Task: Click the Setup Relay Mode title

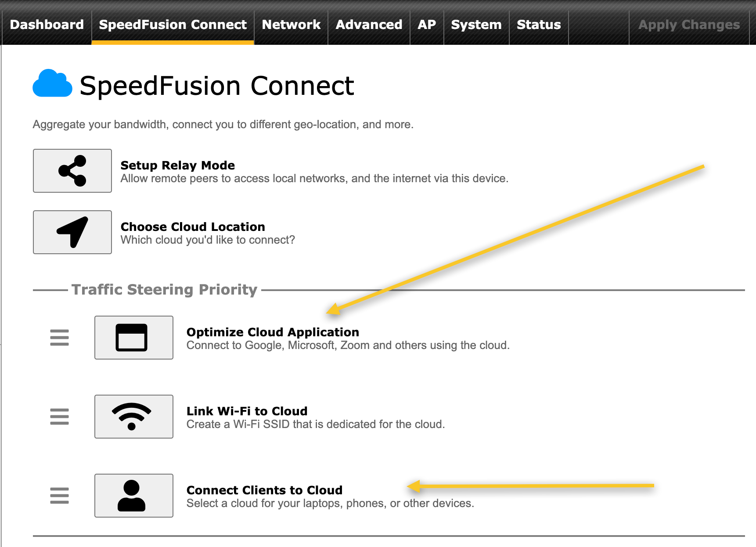Action: pos(178,165)
